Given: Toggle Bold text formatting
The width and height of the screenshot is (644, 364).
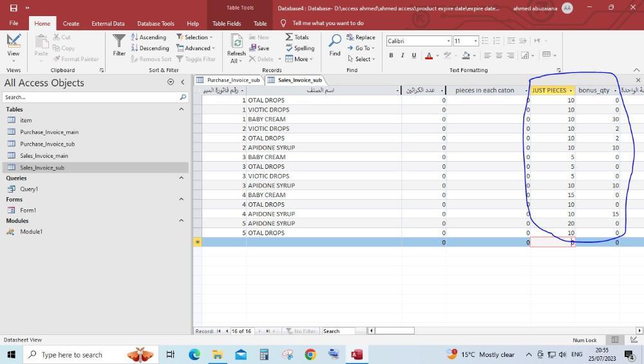Looking at the screenshot, I should point(391,55).
